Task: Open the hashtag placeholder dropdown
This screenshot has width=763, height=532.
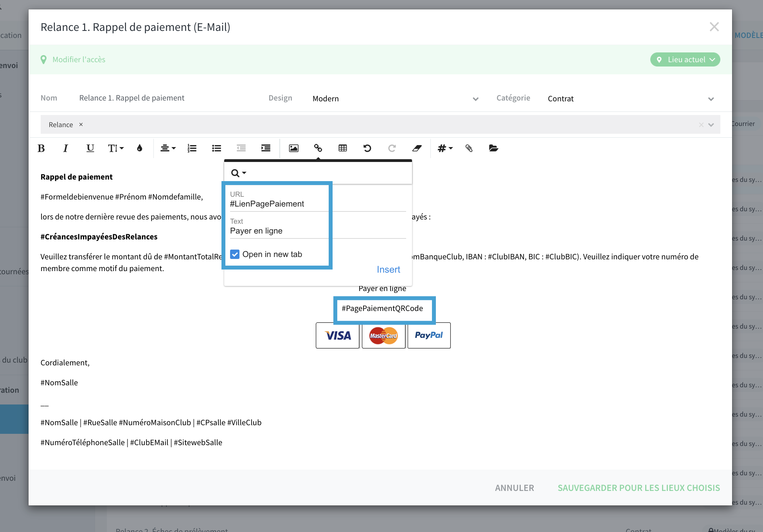Action: 445,148
